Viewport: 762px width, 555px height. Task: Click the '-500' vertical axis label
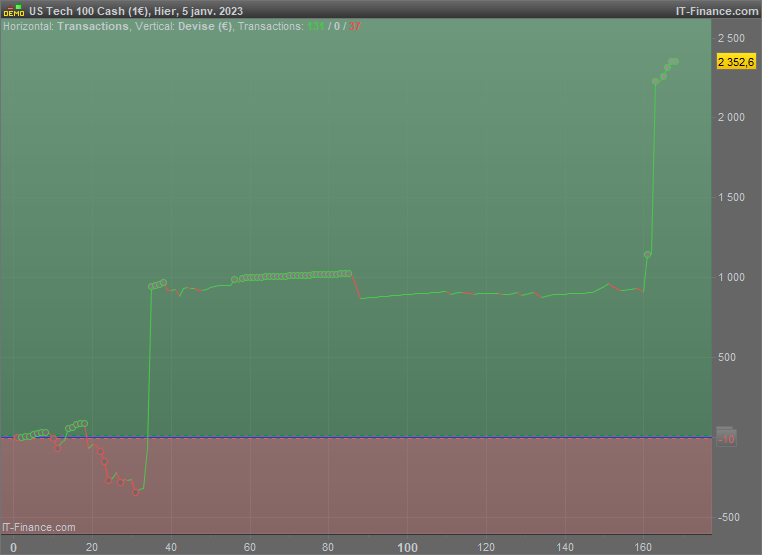[x=728, y=517]
